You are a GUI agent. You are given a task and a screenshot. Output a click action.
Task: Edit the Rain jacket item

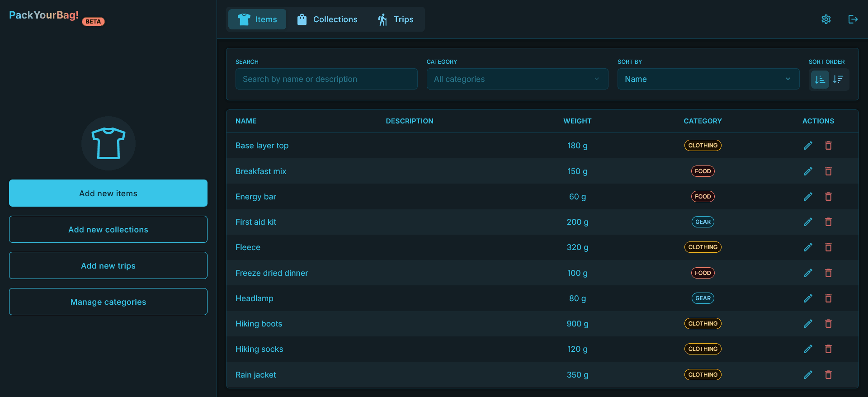pos(808,375)
